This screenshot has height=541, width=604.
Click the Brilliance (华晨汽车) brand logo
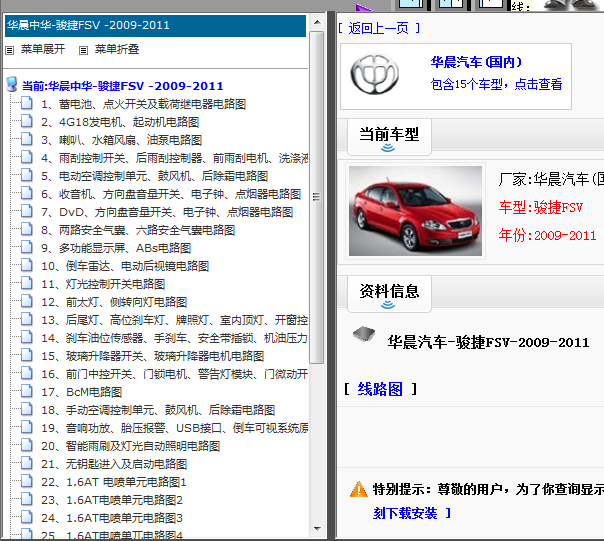374,74
